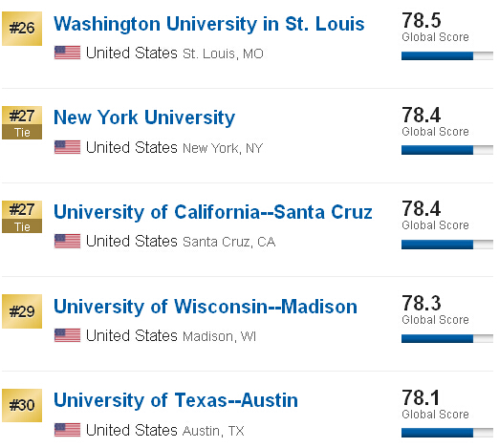This screenshot has width=499, height=448.
Task: Open University of Wisconsin--Madison link
Action: point(206,307)
